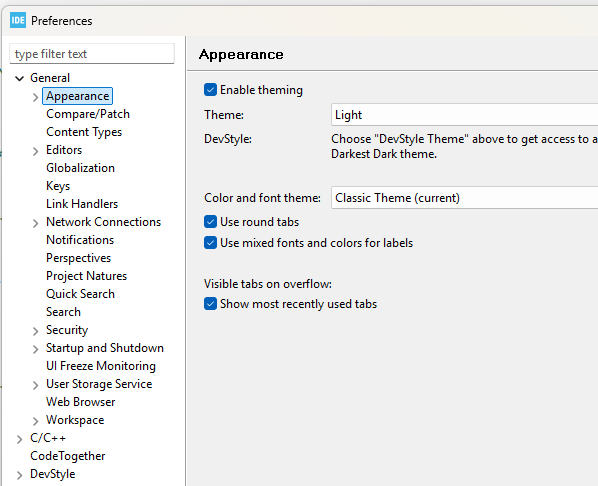This screenshot has width=598, height=486.
Task: Select Compare/Patch in the tree
Action: point(88,114)
